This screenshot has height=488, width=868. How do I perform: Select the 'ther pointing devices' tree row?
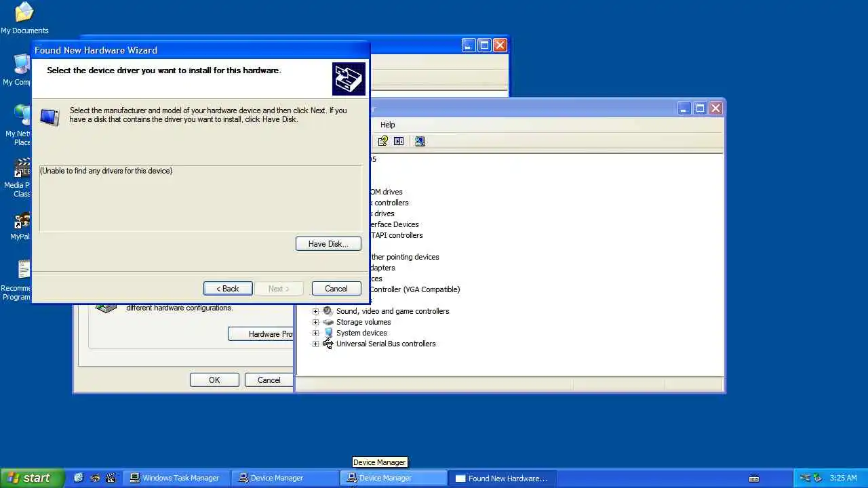[x=405, y=257]
